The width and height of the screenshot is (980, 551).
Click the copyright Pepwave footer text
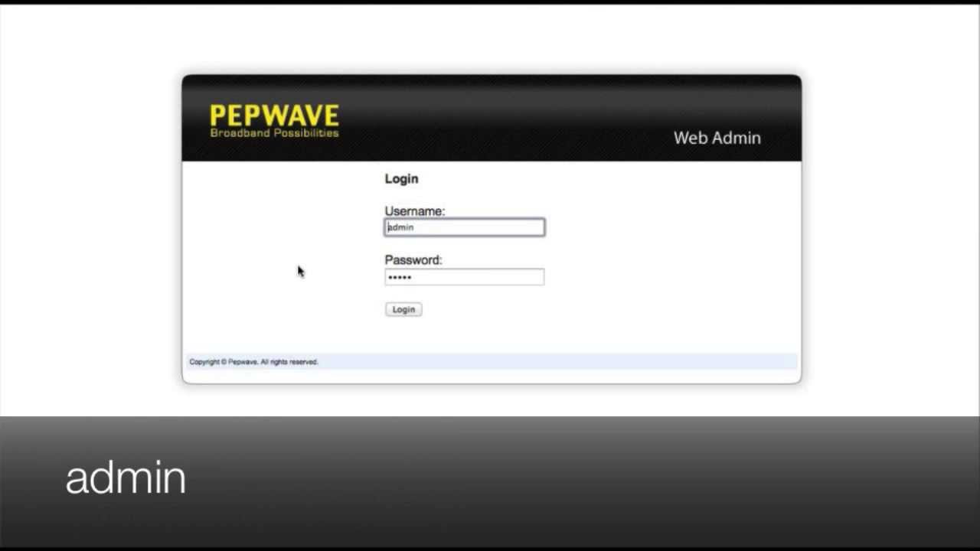253,362
